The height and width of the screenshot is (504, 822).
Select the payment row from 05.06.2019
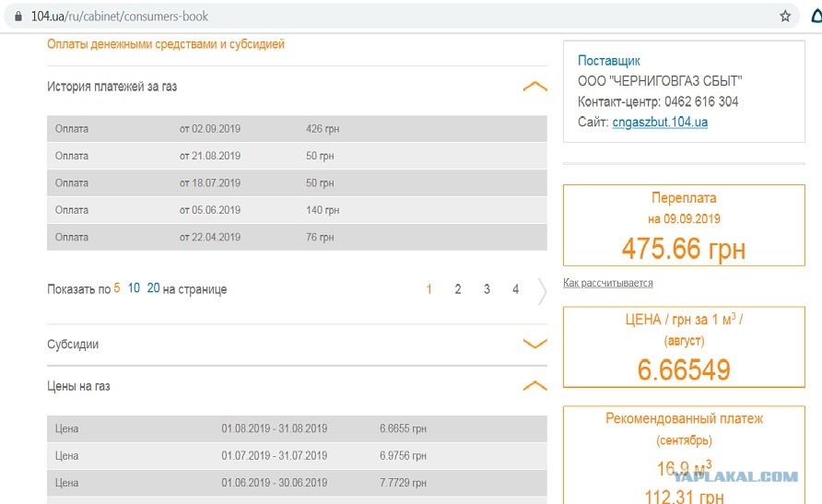point(297,210)
